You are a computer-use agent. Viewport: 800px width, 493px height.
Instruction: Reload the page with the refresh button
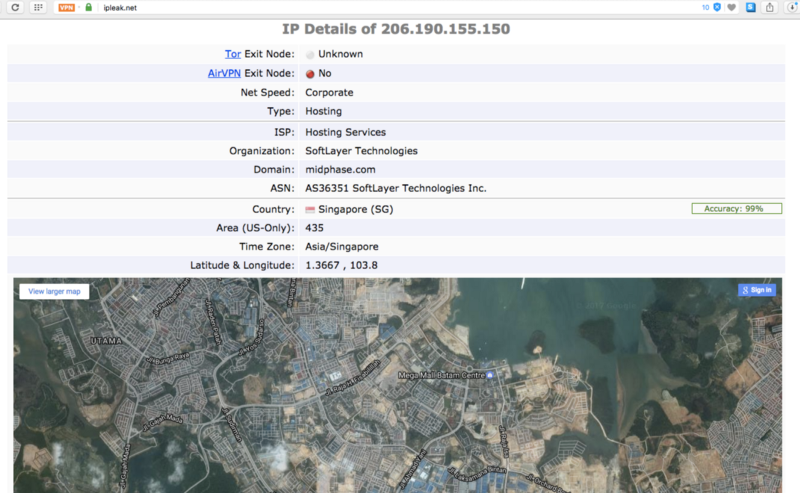click(15, 7)
